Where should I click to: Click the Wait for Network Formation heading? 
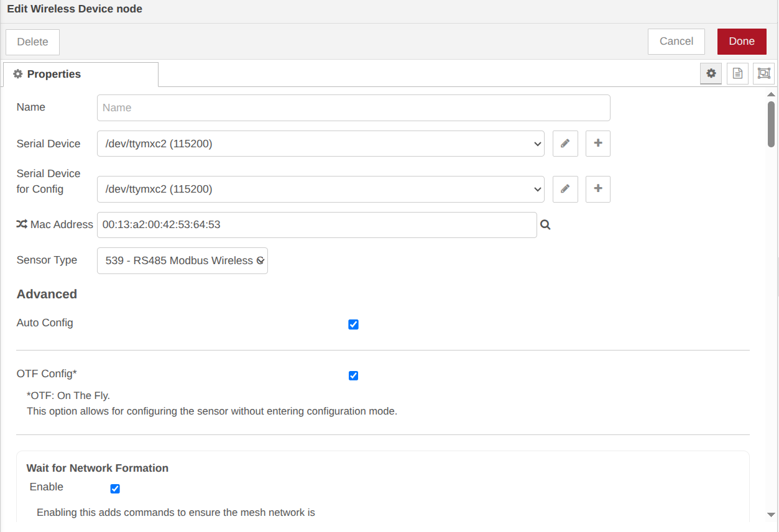tap(98, 468)
